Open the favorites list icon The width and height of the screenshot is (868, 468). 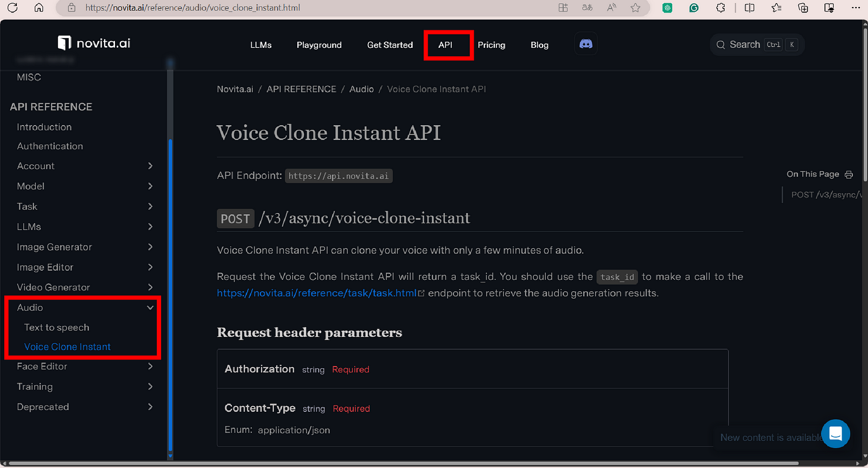(776, 8)
